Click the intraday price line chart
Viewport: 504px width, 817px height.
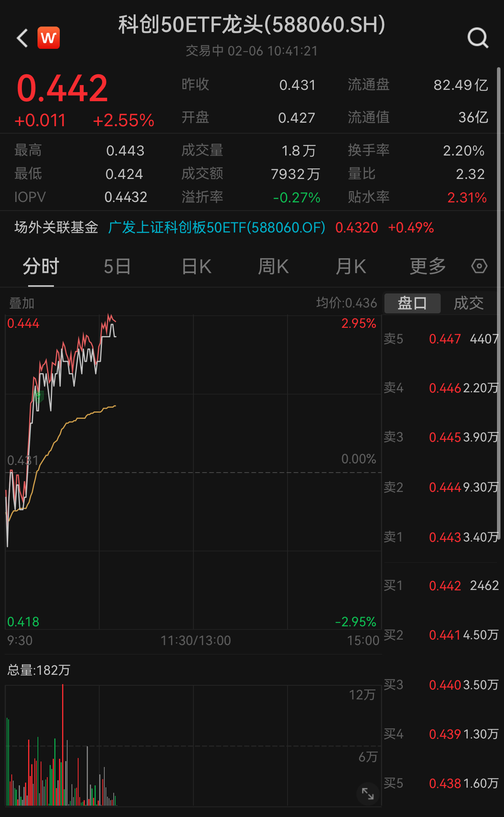click(x=193, y=472)
